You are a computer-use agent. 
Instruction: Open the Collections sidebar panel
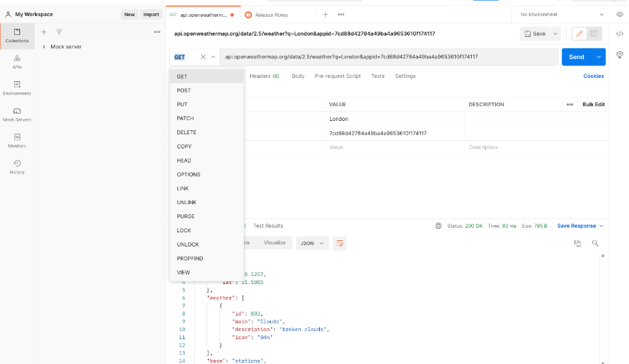17,36
